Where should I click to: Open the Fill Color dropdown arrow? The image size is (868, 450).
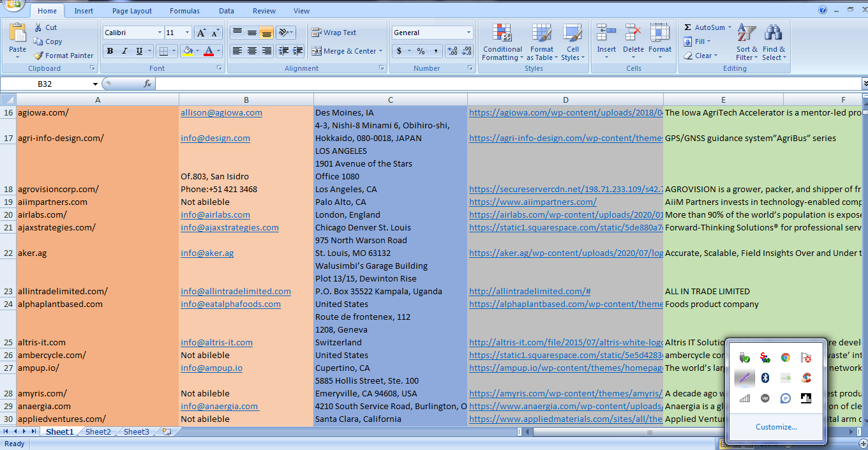point(197,50)
